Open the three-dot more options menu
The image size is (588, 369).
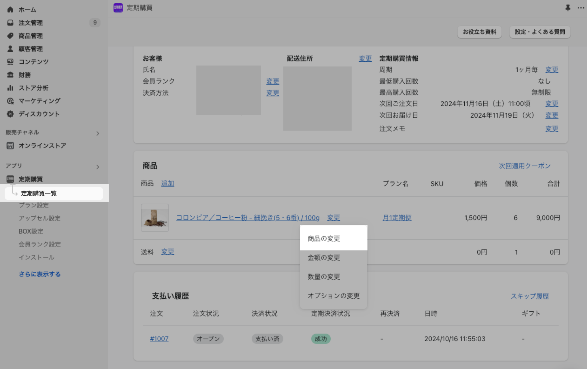point(581,8)
